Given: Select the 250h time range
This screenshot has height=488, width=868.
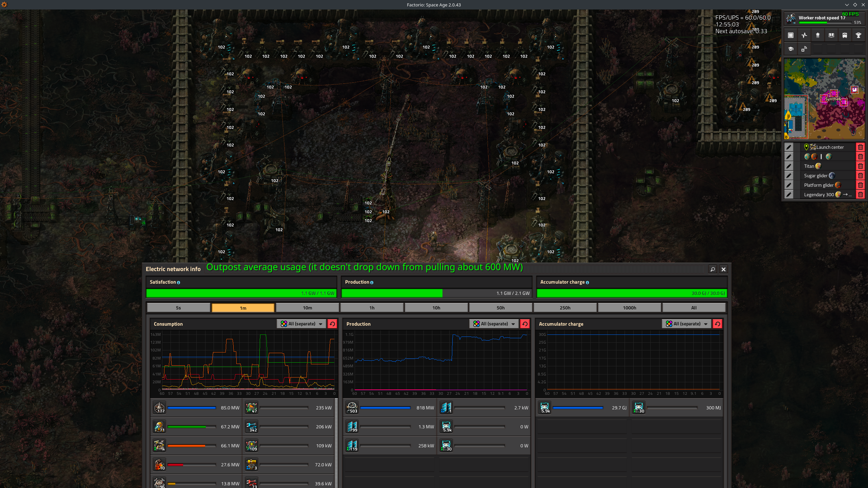Looking at the screenshot, I should click(565, 308).
